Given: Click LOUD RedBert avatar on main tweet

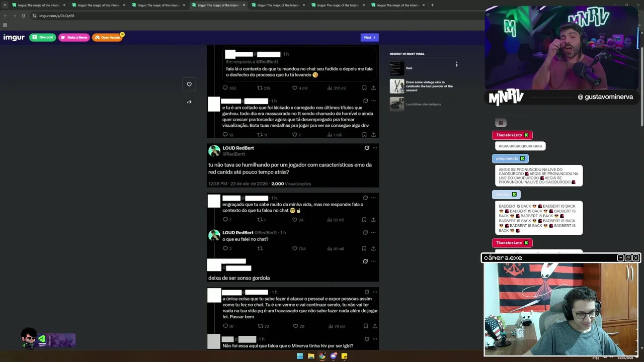Looking at the screenshot, I should click(x=214, y=151).
